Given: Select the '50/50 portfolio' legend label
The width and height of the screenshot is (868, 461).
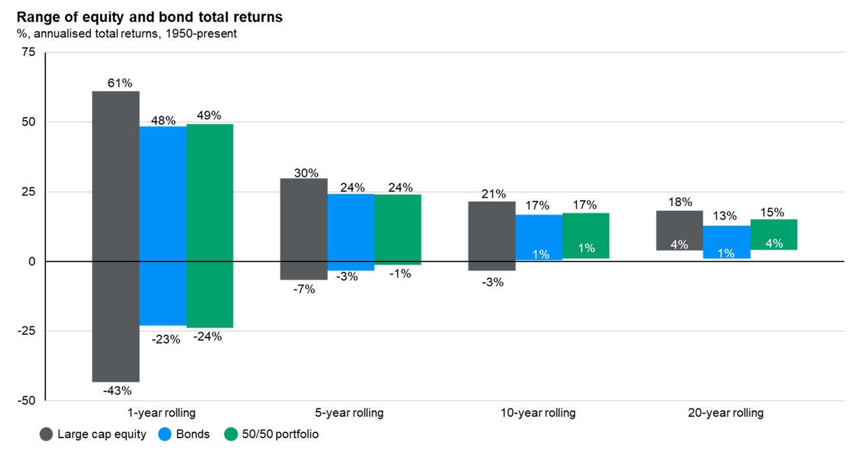Looking at the screenshot, I should click(282, 434).
